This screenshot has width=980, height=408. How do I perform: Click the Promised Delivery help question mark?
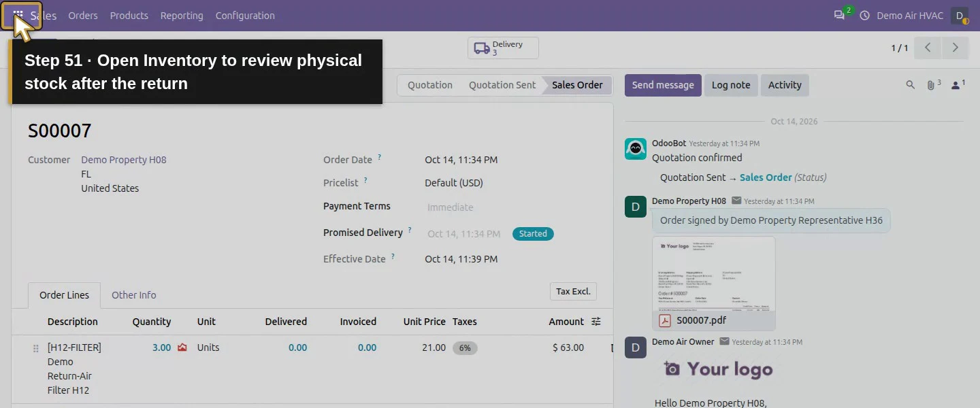(x=410, y=231)
